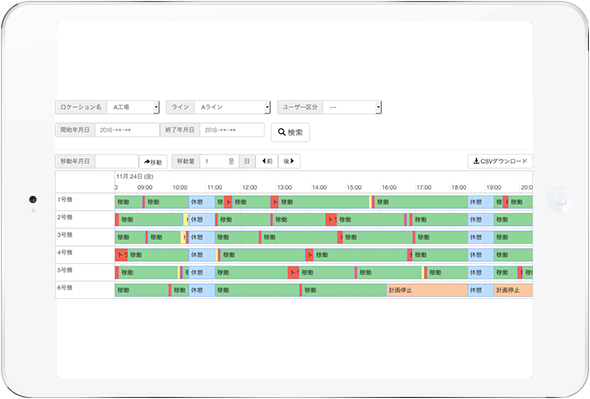
Task: Click 1号機's morning 休憩 block
Action: coord(202,202)
